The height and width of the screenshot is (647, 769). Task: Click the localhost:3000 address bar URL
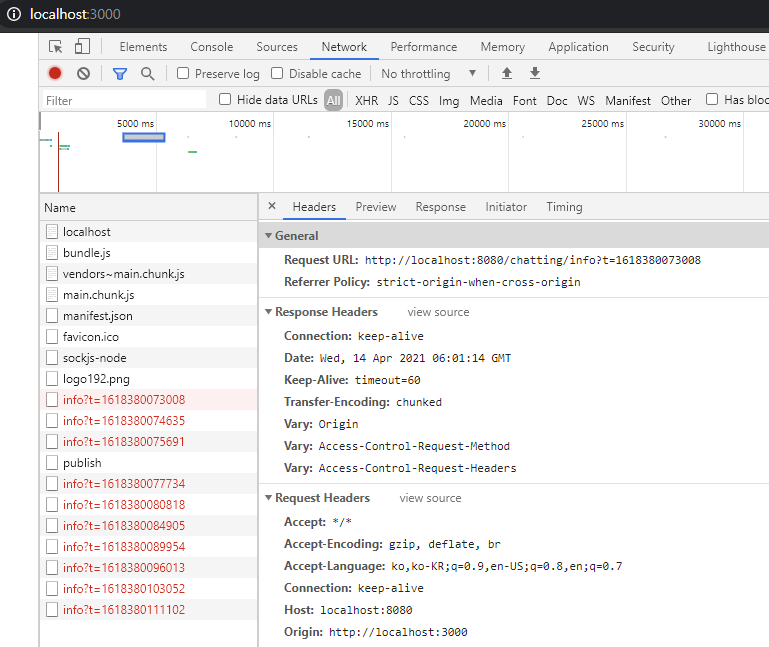75,14
